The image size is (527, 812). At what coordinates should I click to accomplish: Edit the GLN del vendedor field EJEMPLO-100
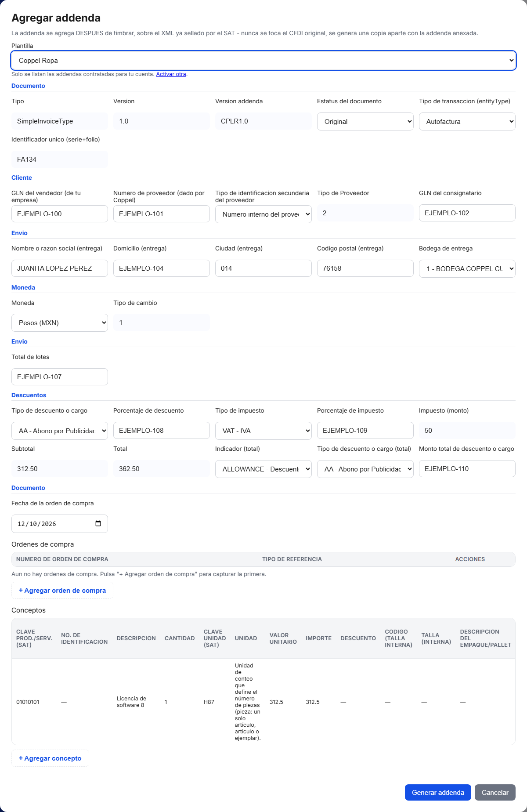tap(60, 214)
